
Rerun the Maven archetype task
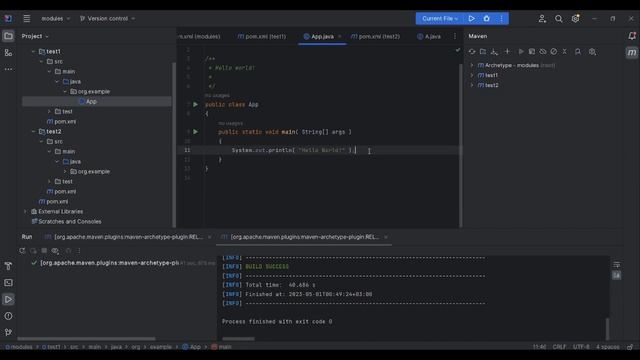(22, 251)
